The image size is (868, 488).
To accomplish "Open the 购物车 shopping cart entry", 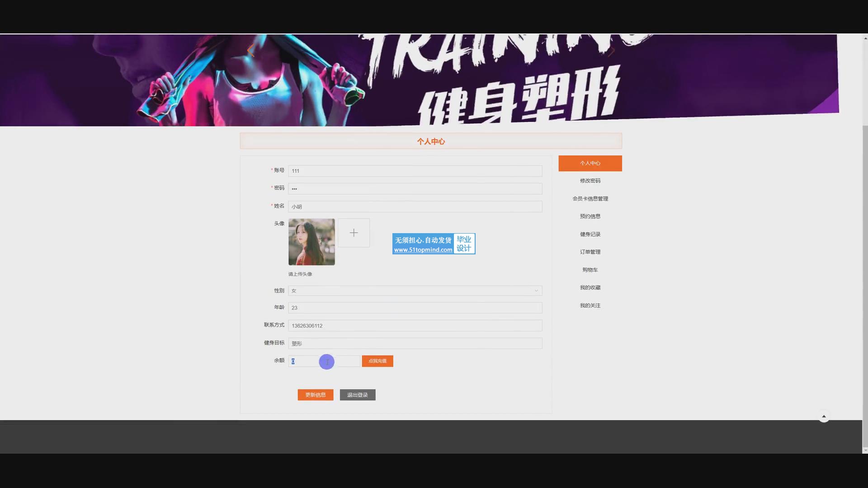I will pos(590,270).
